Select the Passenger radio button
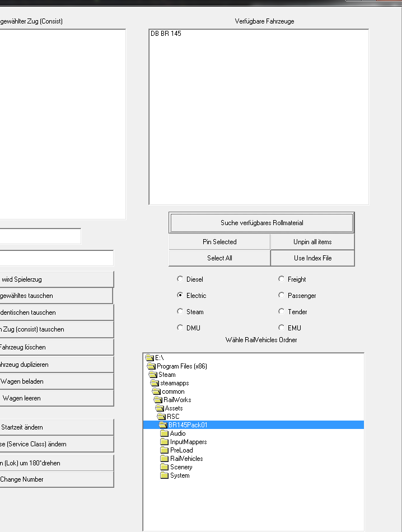Viewport: 402px width, 532px height. coord(281,295)
